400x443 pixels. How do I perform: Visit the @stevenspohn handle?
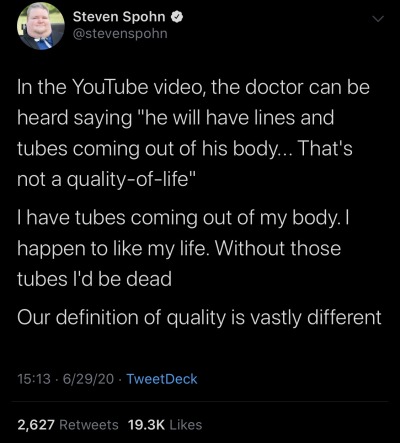(120, 34)
